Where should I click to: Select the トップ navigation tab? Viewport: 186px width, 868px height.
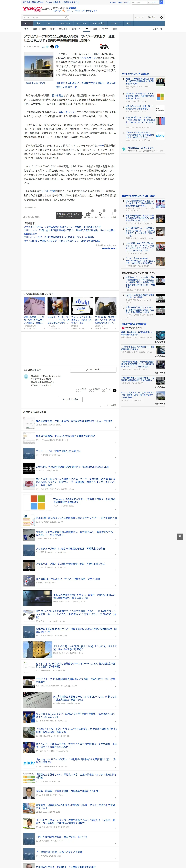tap(27, 24)
